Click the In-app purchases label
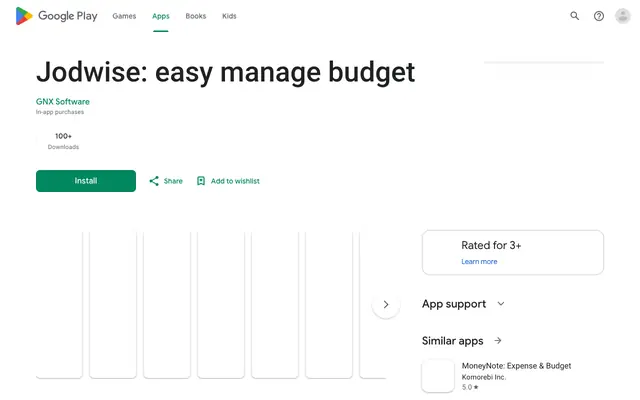The width and height of the screenshot is (640, 400). [60, 112]
